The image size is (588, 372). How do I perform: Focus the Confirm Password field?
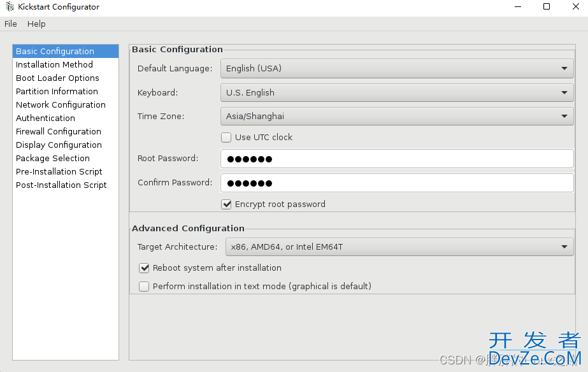coord(397,183)
